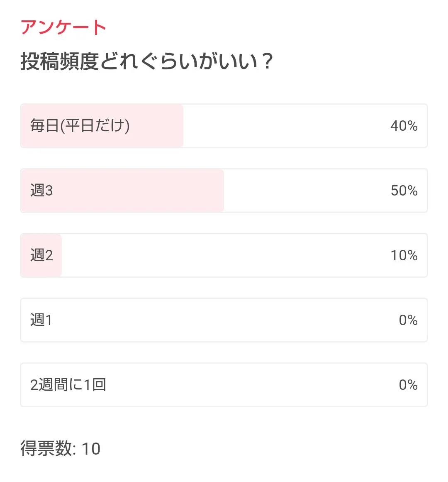Click the empty middle of 2週間に1回 row
Viewport: 448px width, 482px height.
pyautogui.click(x=249, y=385)
